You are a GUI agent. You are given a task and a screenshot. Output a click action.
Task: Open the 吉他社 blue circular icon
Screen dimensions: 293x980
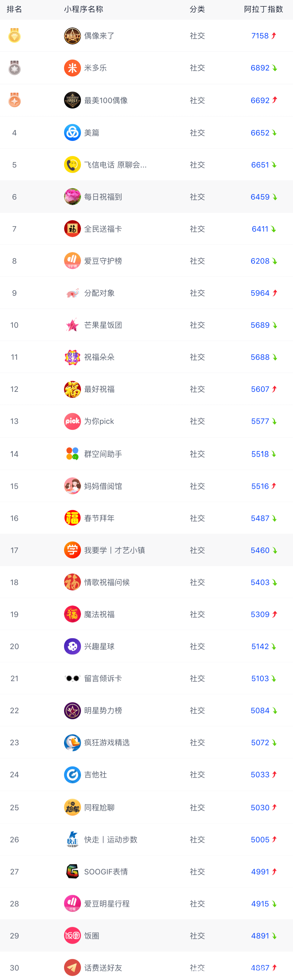point(72,774)
